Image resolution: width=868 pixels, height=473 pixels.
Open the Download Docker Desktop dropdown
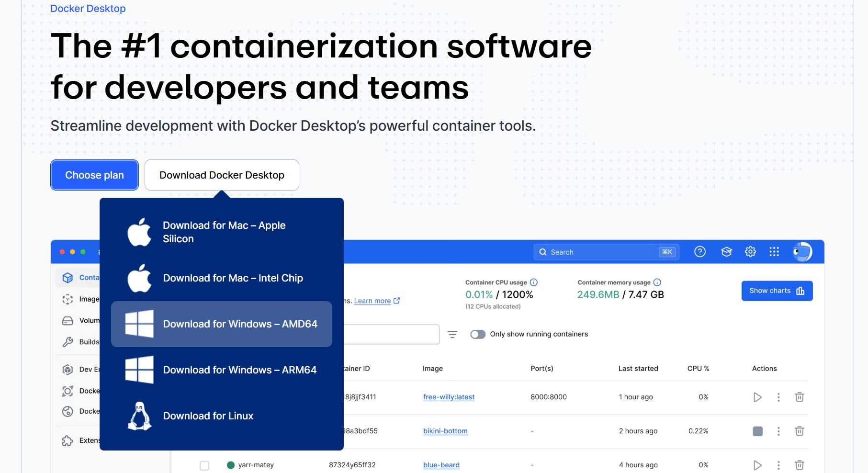click(x=222, y=175)
